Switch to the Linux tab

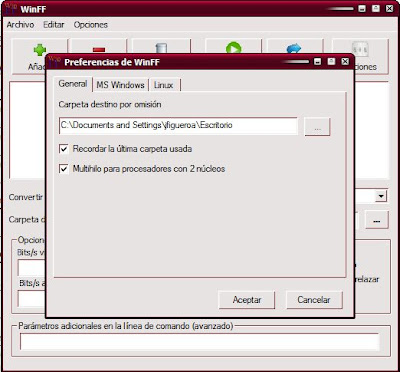(164, 85)
